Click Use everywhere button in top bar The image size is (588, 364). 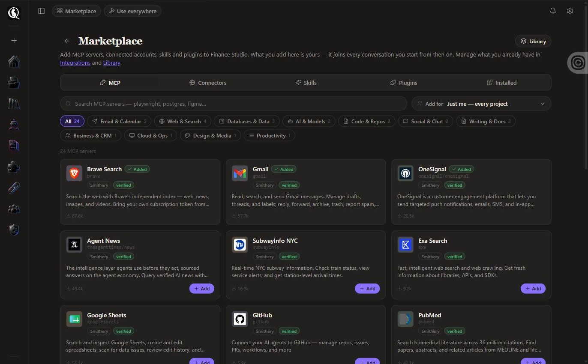pyautogui.click(x=132, y=11)
